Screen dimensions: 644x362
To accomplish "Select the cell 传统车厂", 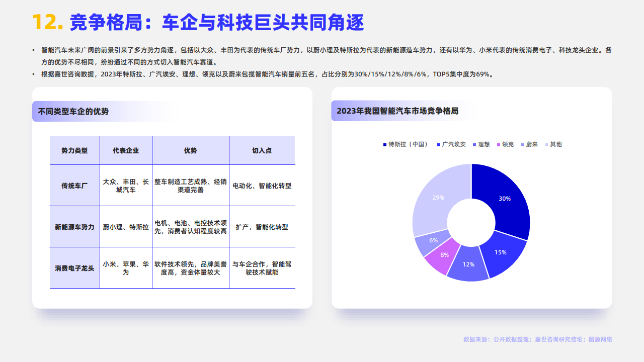I will pos(74,186).
